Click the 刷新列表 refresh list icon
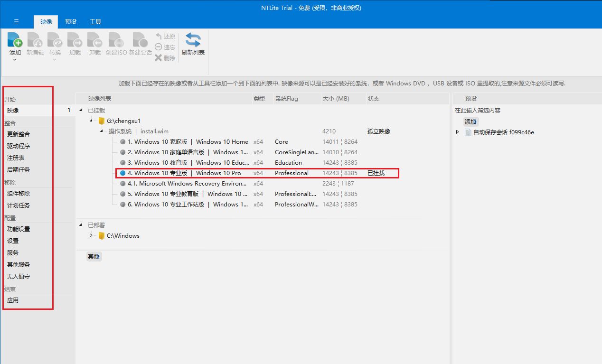This screenshot has height=364, width=602. (x=193, y=40)
